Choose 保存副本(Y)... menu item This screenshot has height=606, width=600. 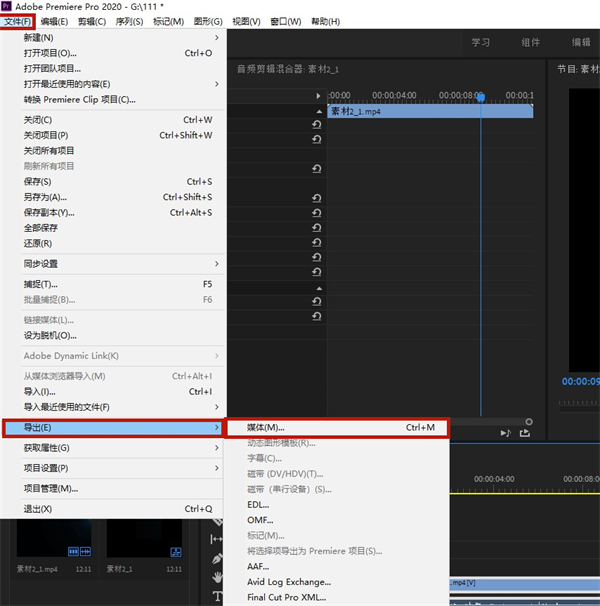click(113, 213)
